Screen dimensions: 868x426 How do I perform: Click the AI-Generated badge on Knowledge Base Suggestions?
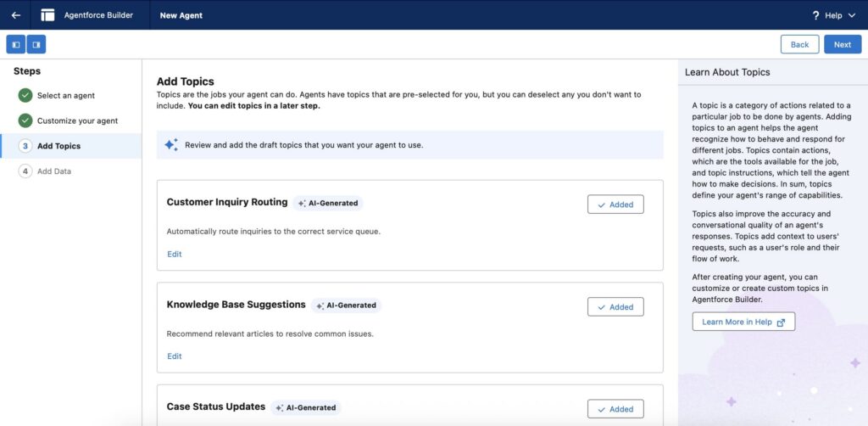(x=346, y=305)
